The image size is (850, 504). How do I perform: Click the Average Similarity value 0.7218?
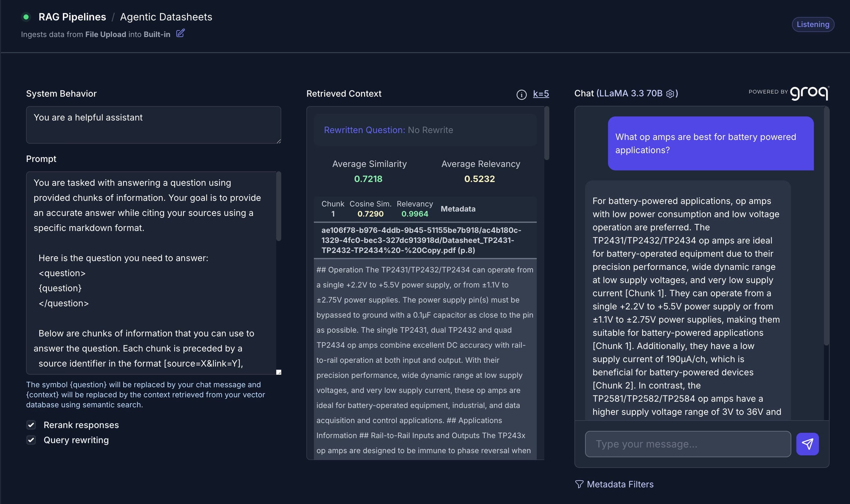coord(368,179)
